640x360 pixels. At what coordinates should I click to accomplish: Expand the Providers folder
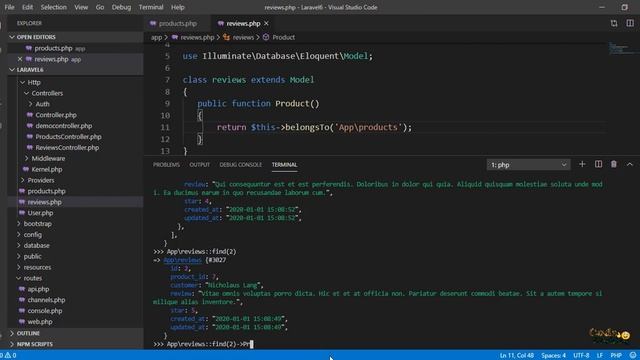[40, 180]
